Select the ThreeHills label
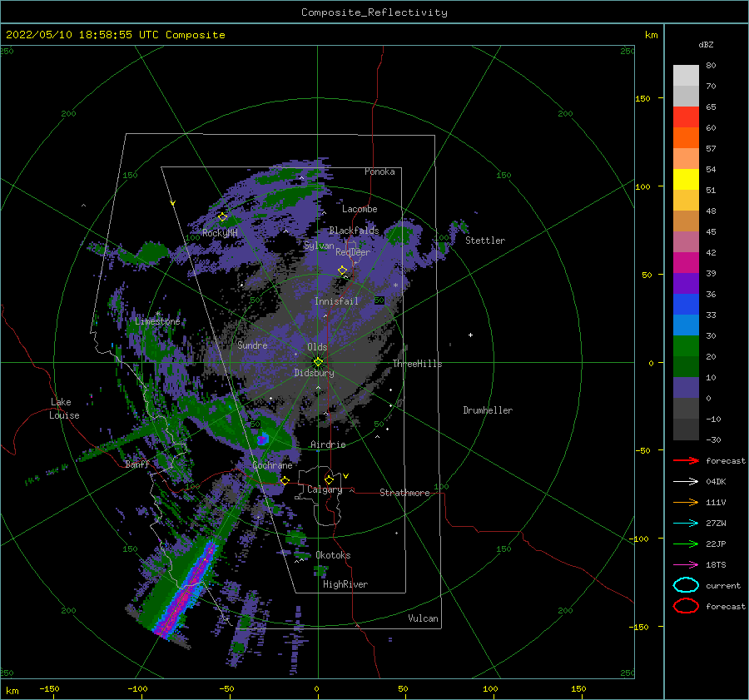The width and height of the screenshot is (749, 700). (417, 364)
